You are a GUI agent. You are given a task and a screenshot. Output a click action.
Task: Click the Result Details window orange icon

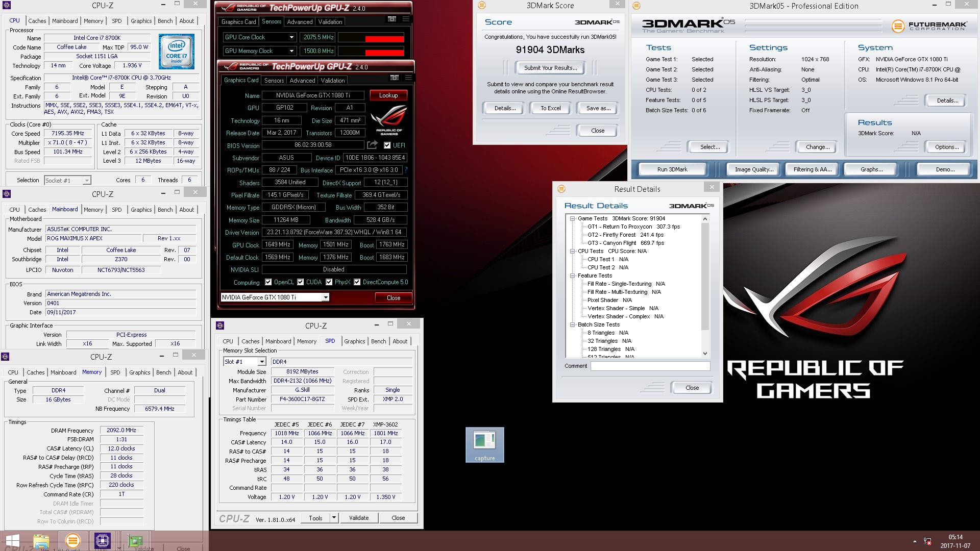(x=561, y=188)
